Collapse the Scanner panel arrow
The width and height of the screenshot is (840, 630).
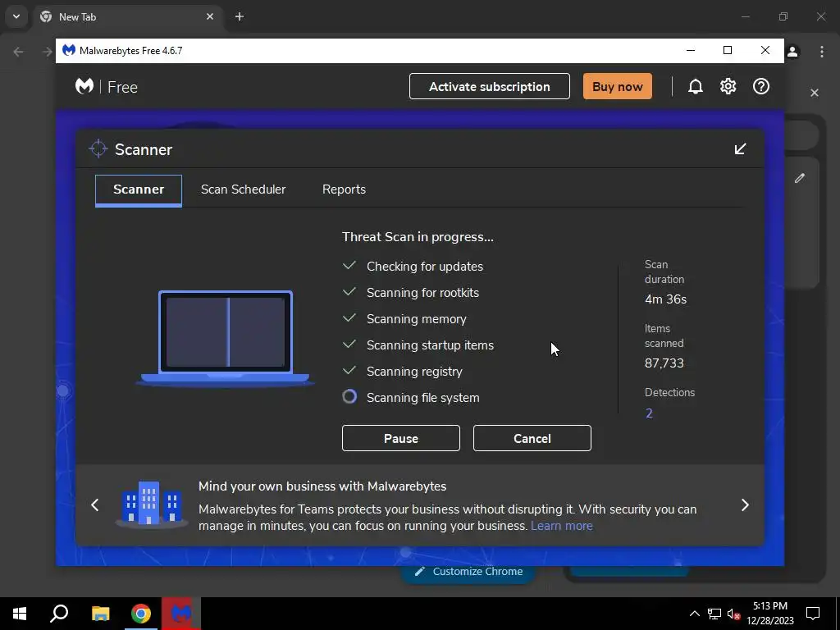tap(741, 149)
